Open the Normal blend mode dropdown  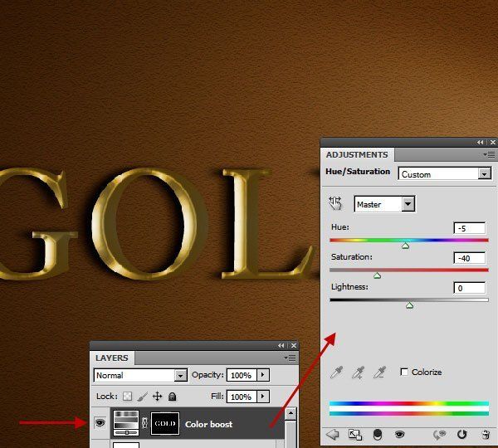tap(180, 376)
